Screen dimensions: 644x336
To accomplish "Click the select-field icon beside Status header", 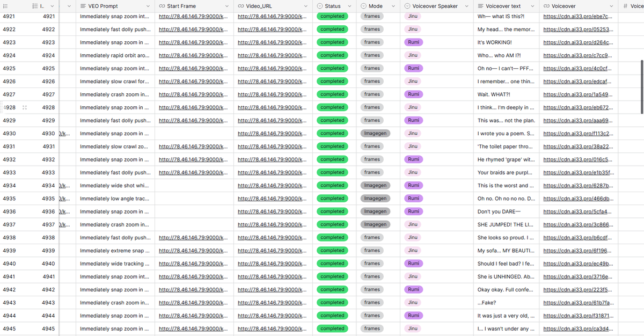I will click(x=320, y=6).
